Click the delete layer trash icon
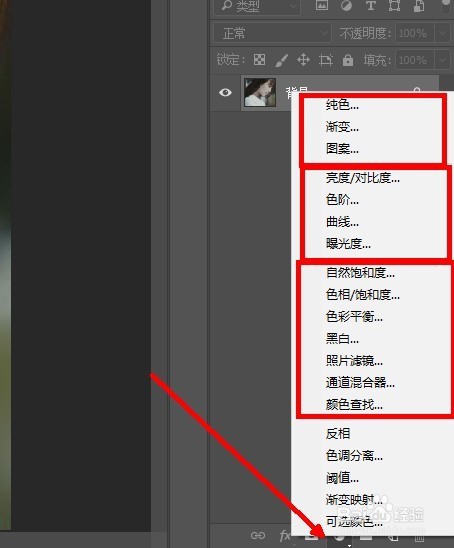 click(x=419, y=539)
